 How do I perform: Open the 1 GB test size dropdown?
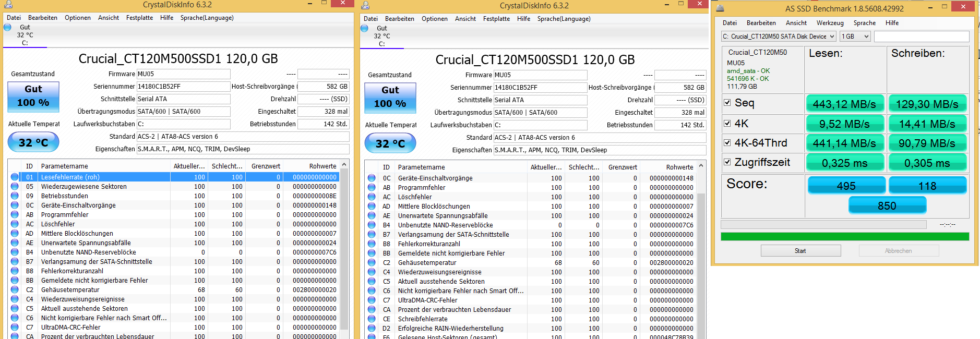[x=855, y=37]
